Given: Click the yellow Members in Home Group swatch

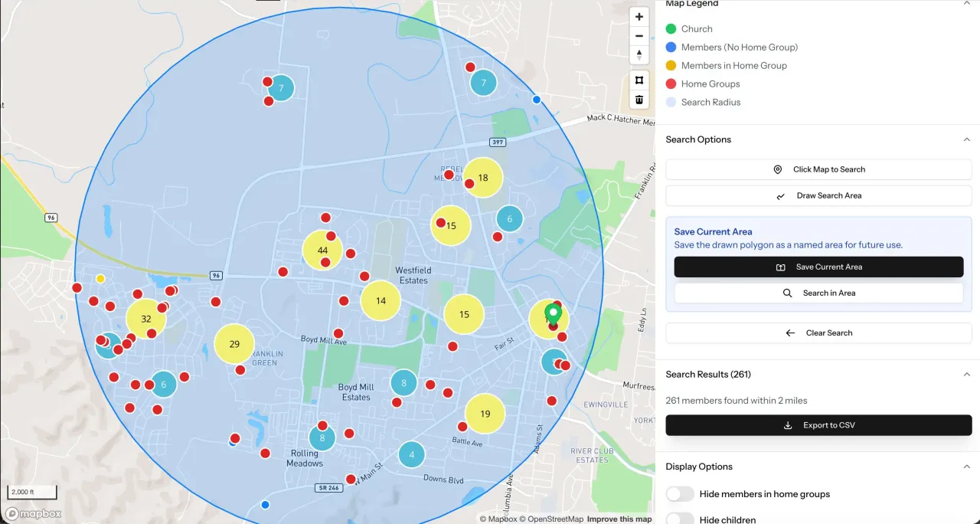Looking at the screenshot, I should point(671,66).
